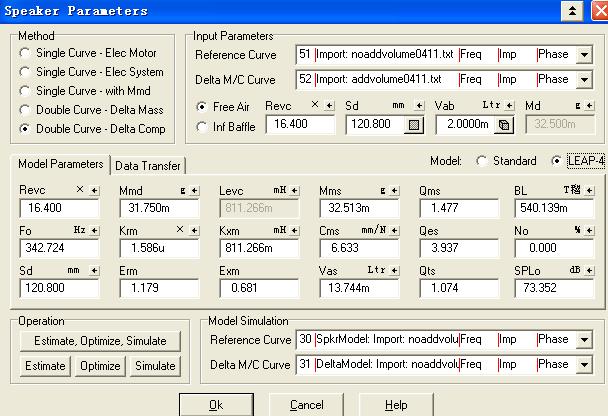Switch to the Data Transfer tab
Viewport: 608px width, 416px height.
[x=147, y=165]
